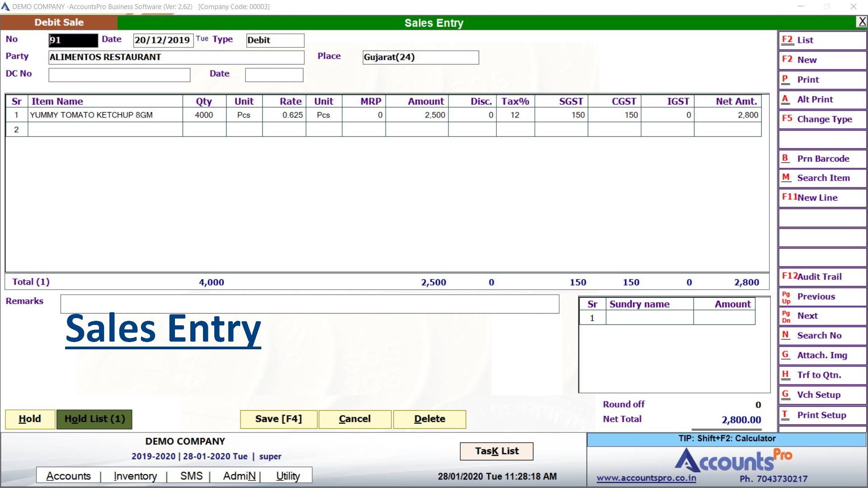Viewport: 868px width, 488px height.
Task: Open the Task List button
Action: pyautogui.click(x=496, y=451)
